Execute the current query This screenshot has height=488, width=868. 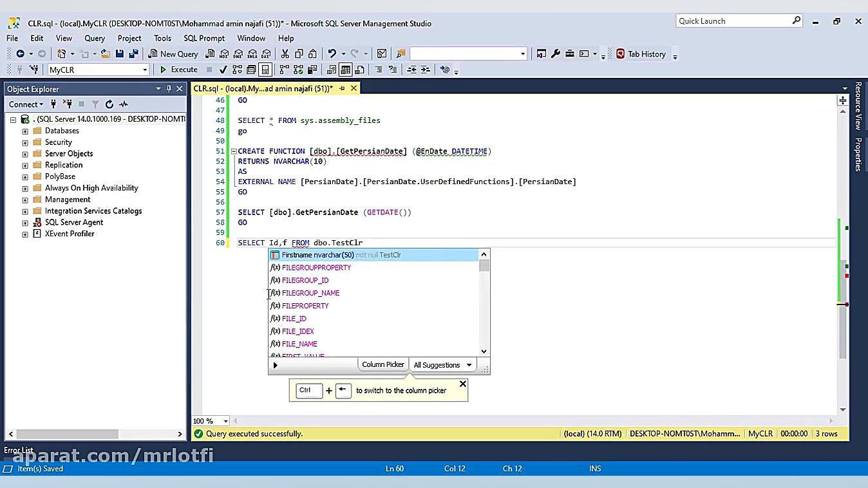[x=178, y=69]
